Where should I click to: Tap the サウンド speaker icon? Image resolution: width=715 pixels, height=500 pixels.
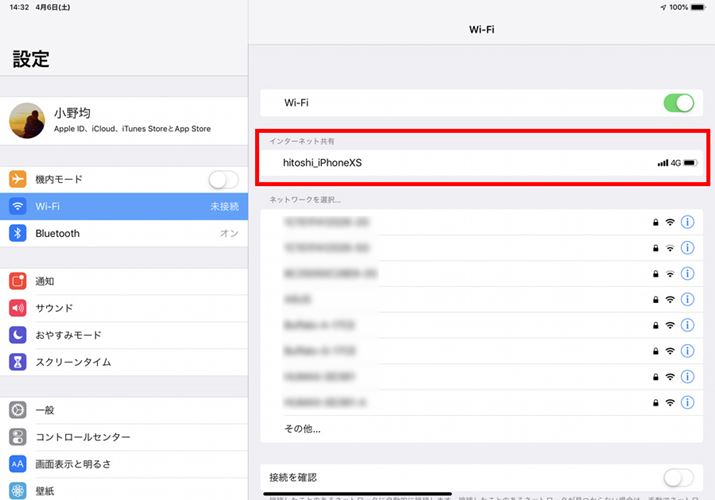click(18, 308)
